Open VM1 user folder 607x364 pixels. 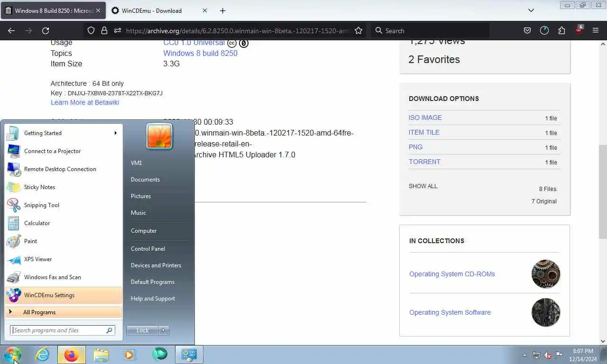coord(137,163)
